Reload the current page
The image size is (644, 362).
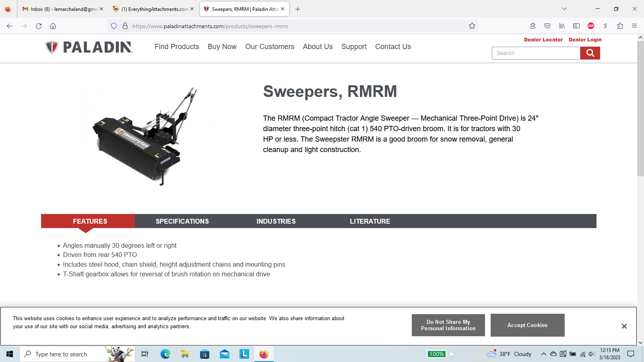39,26
